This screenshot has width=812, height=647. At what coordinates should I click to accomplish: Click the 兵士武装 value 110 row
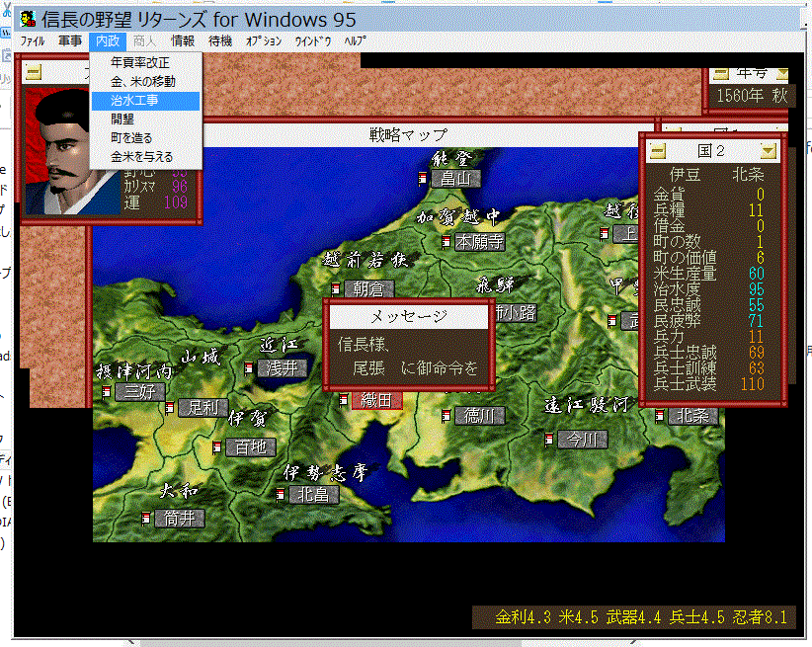pyautogui.click(x=709, y=384)
